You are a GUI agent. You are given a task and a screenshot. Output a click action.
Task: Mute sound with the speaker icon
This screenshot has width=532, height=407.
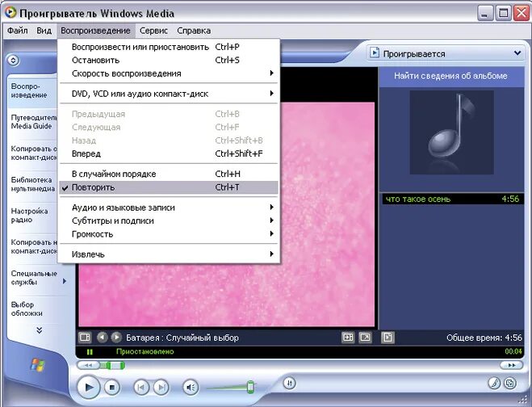coord(191,388)
